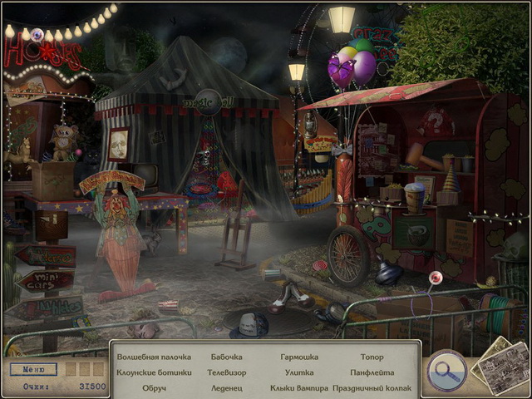Click the 'magic ball' crystal sign

tap(209, 102)
